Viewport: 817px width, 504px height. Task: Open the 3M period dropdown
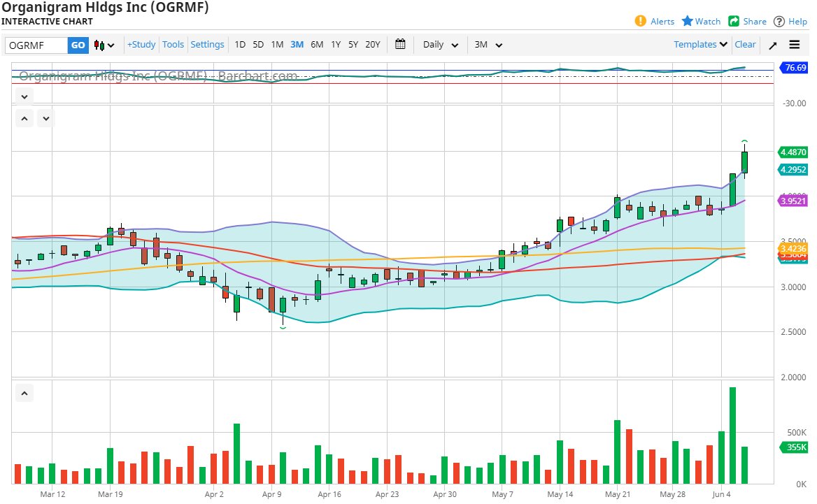488,45
